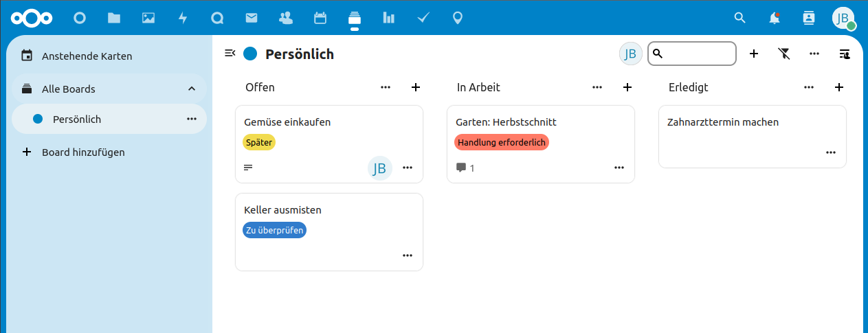The image size is (868, 333).
Task: Open the notifications bell icon
Action: [775, 18]
